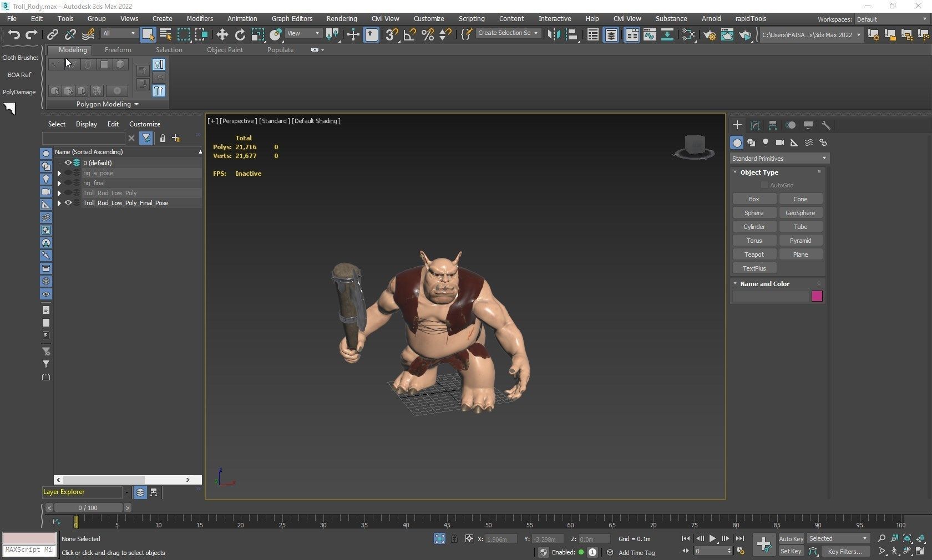Toggle Percent Snap

pyautogui.click(x=427, y=34)
